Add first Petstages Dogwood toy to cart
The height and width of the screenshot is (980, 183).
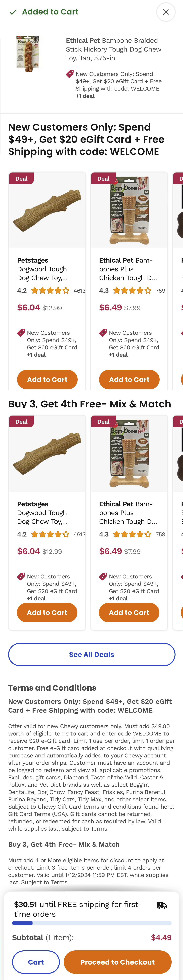[x=47, y=379]
